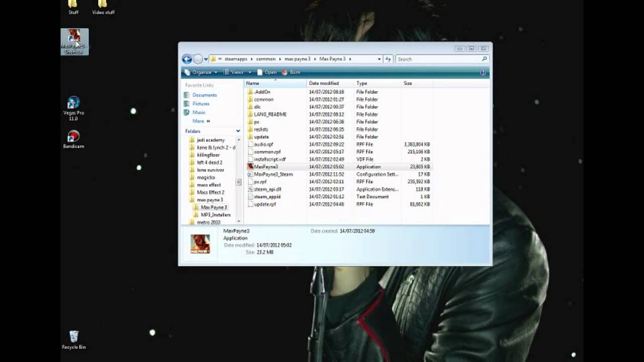Select the steam_api.dll file icon
This screenshot has width=644, height=362.
click(x=250, y=190)
